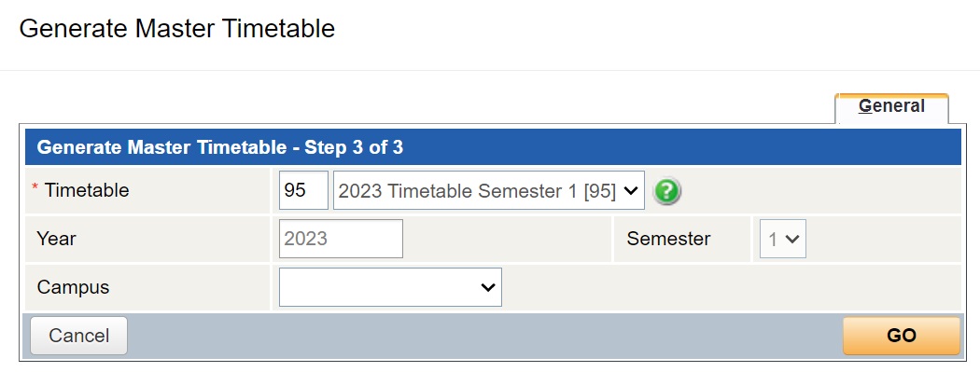Viewport: 980px width, 372px height.
Task: Open the 2023 Timetable Semester 1 dropdown
Action: click(489, 190)
